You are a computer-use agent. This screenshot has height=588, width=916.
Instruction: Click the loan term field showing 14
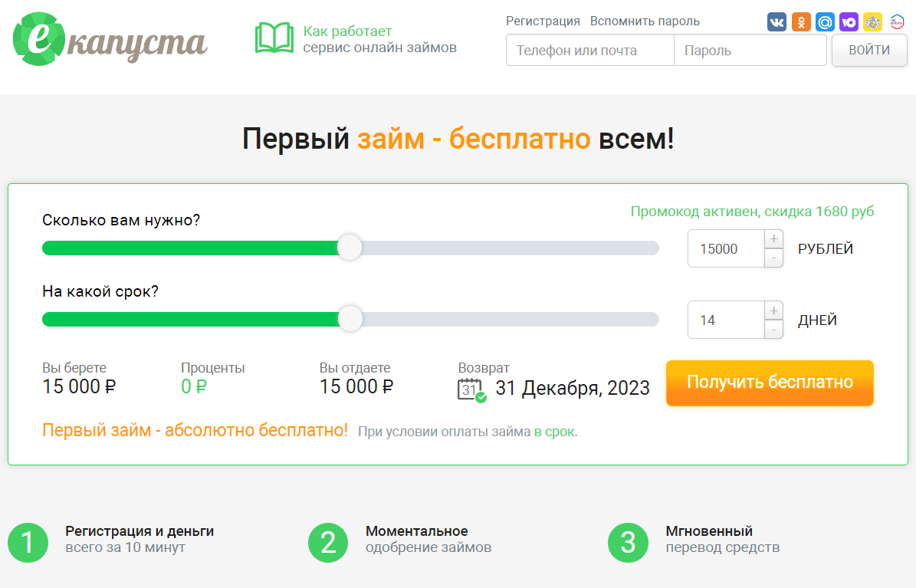[x=726, y=320]
